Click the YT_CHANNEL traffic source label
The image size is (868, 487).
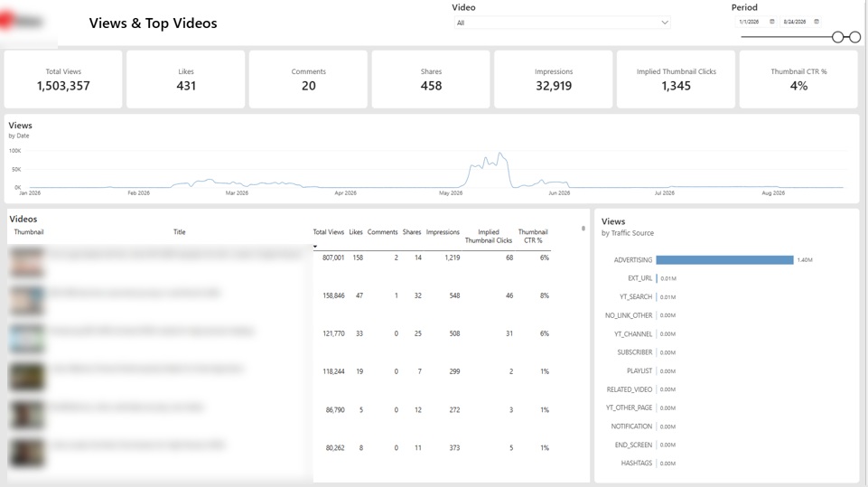(633, 334)
